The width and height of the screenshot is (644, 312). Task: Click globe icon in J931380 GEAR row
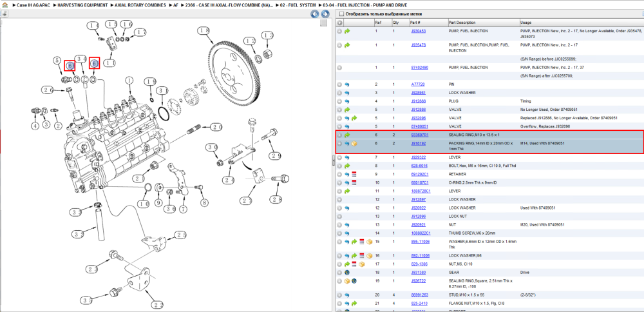(x=347, y=273)
